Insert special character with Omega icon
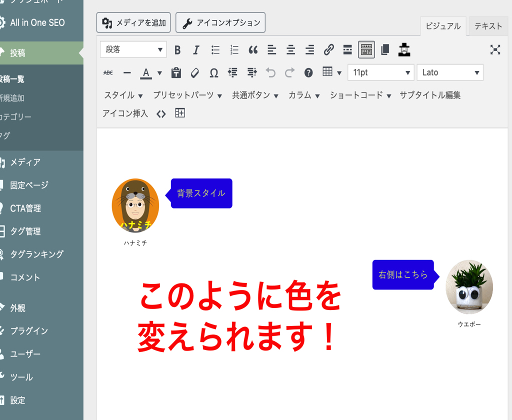 (213, 73)
